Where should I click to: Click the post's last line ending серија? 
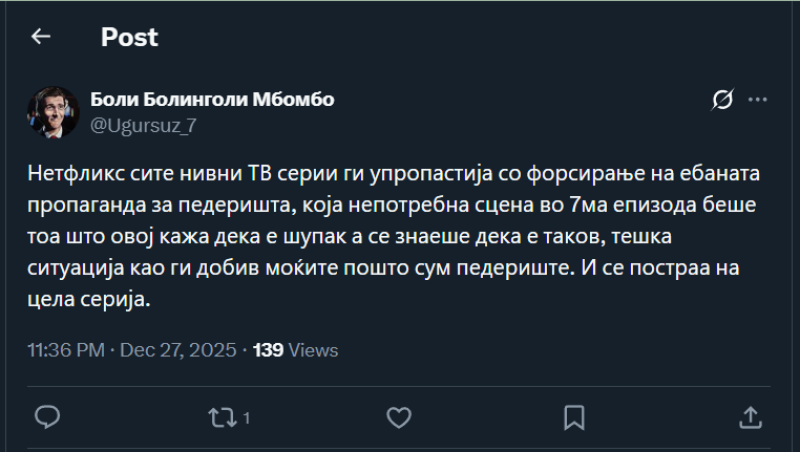coord(88,299)
